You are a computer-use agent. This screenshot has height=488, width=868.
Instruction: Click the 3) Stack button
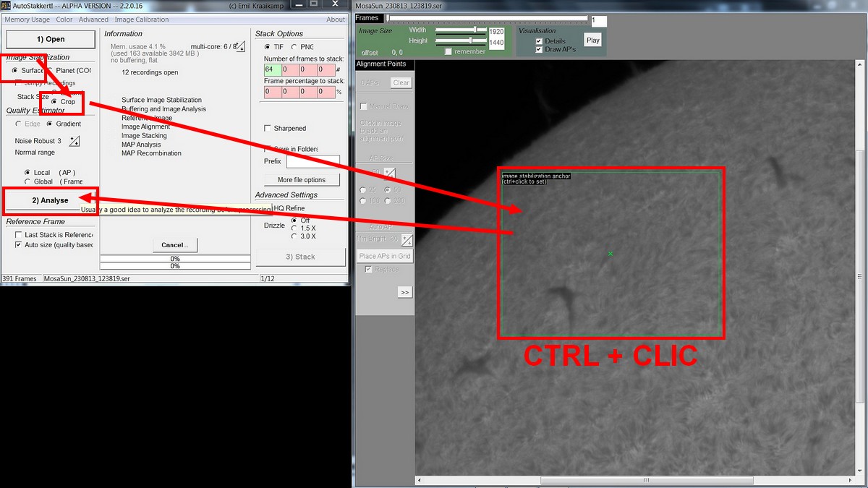[300, 257]
